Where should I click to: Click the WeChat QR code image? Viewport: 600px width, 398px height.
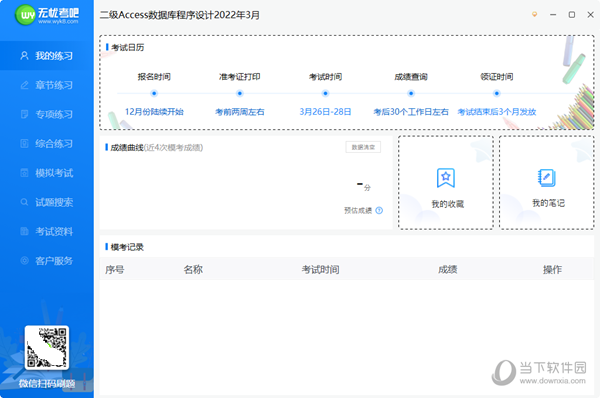click(x=47, y=348)
